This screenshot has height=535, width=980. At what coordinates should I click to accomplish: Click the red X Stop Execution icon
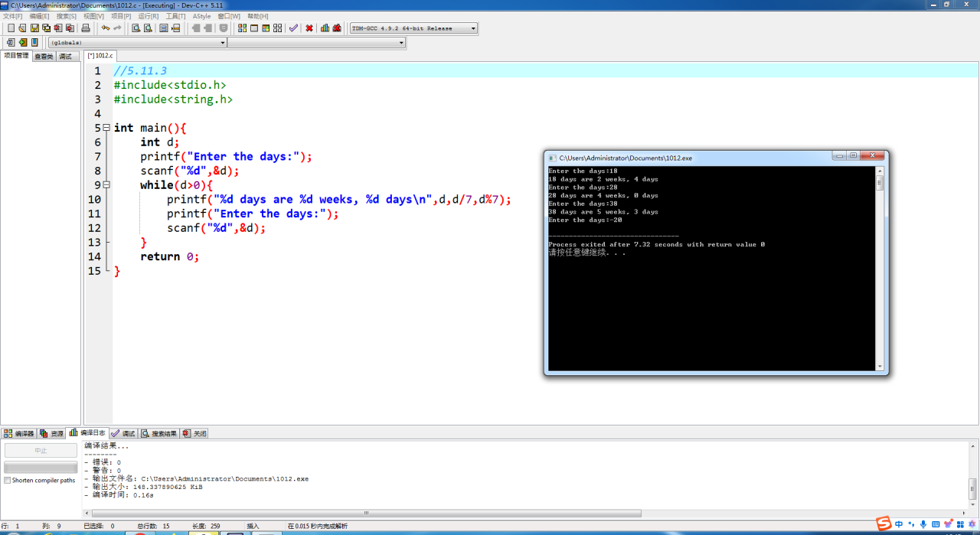[309, 28]
